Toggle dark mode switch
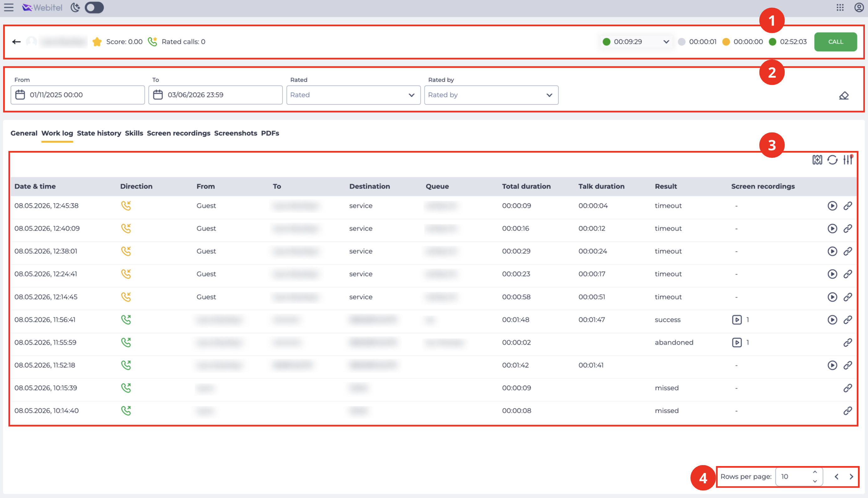The image size is (868, 498). (94, 8)
